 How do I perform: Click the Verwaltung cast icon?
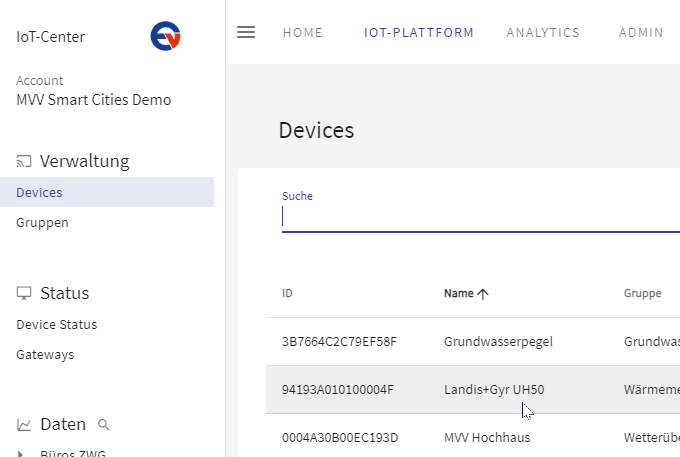coord(24,161)
